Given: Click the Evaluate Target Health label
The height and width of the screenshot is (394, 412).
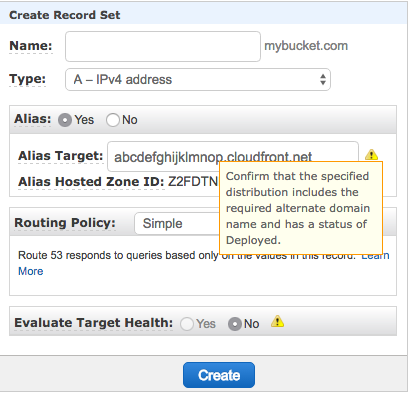Looking at the screenshot, I should point(94,323).
